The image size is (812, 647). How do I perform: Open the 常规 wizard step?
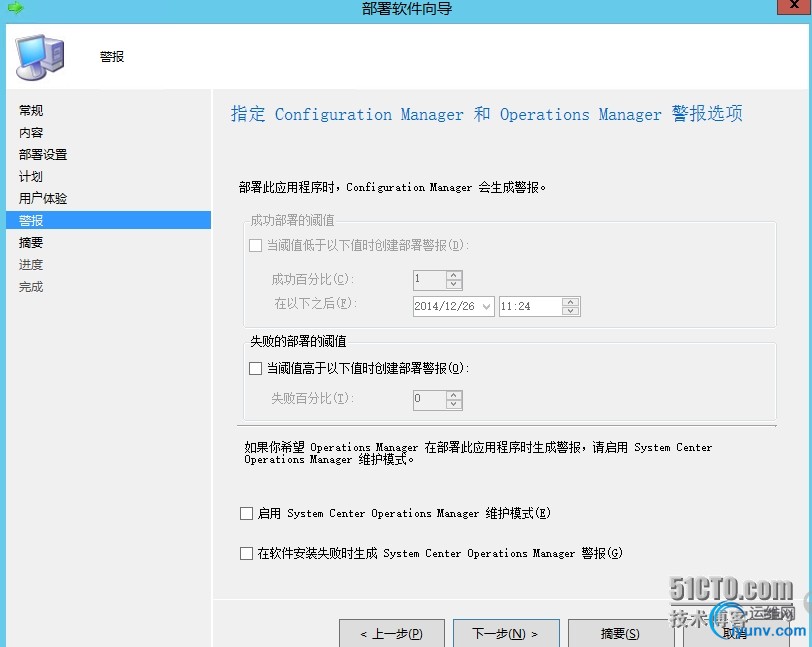click(x=31, y=110)
